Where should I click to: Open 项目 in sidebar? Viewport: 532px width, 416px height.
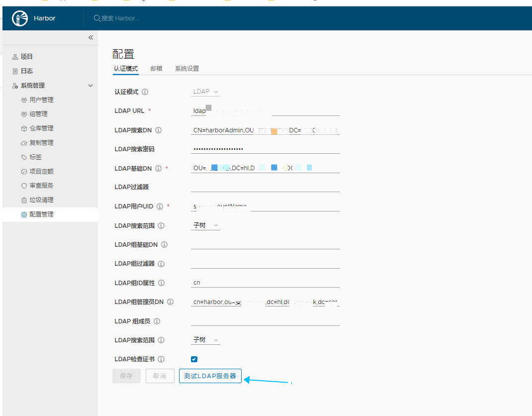(x=27, y=57)
